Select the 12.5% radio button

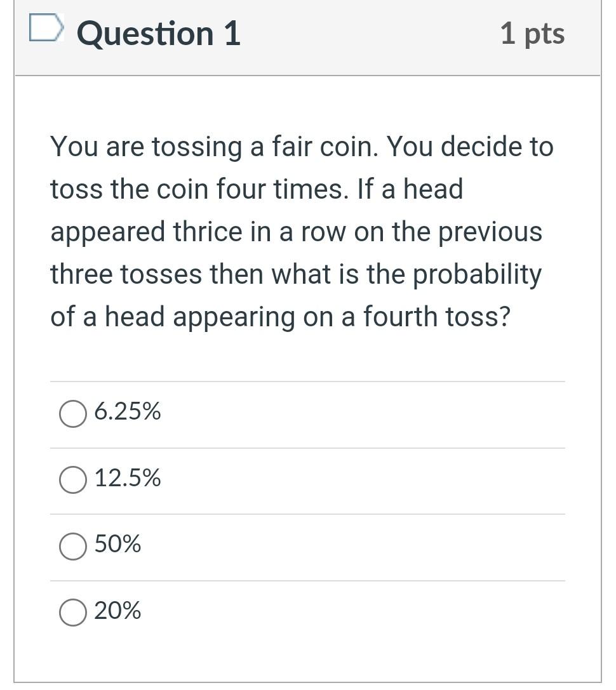pyautogui.click(x=73, y=479)
